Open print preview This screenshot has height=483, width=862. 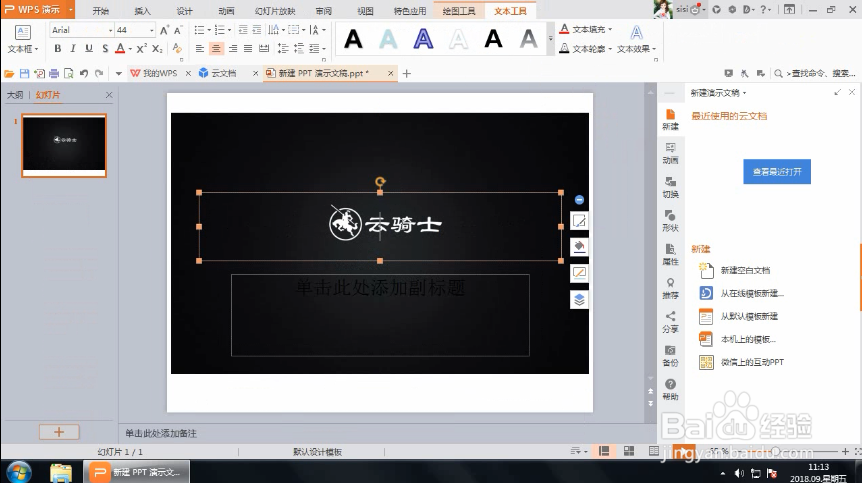point(69,73)
